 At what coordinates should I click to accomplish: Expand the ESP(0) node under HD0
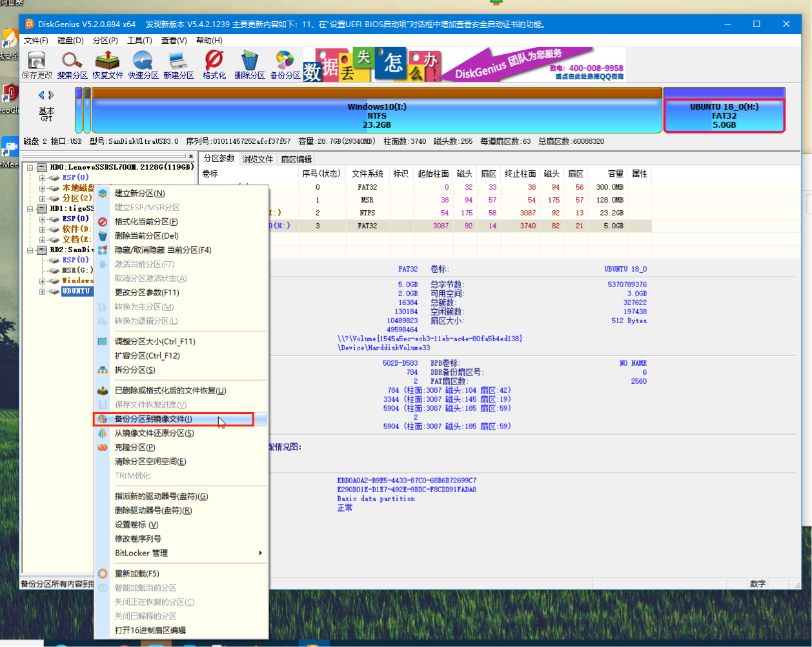click(x=42, y=177)
